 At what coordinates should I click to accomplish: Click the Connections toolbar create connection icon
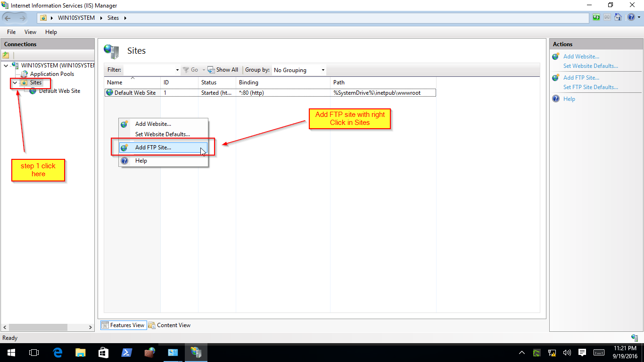coord(6,55)
